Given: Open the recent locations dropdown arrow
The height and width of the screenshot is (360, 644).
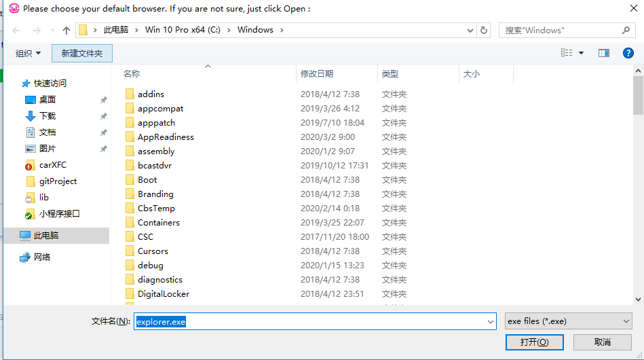Looking at the screenshot, I should (x=52, y=31).
